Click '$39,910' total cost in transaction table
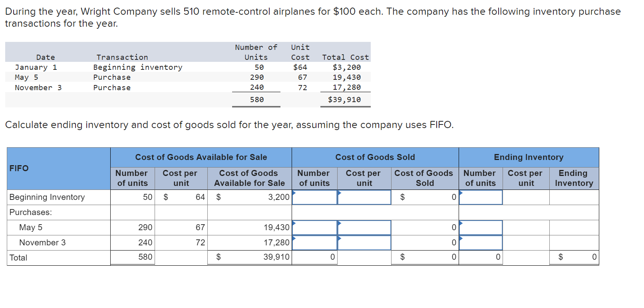The image size is (644, 308). (x=344, y=100)
